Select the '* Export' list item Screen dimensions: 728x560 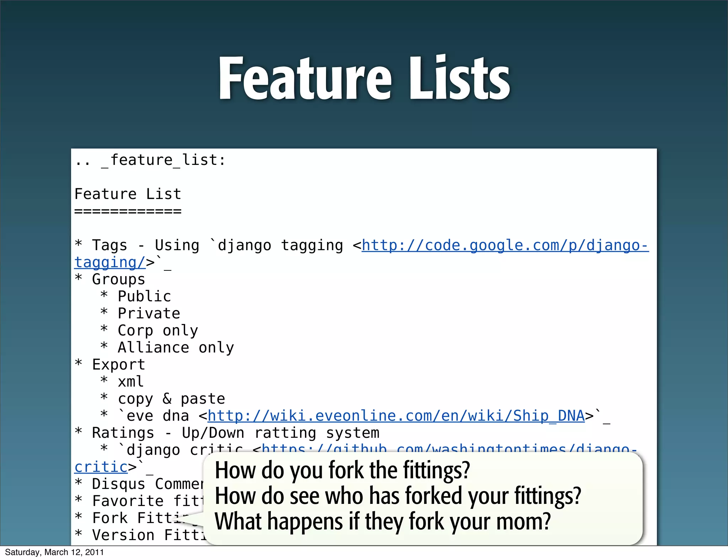110,365
